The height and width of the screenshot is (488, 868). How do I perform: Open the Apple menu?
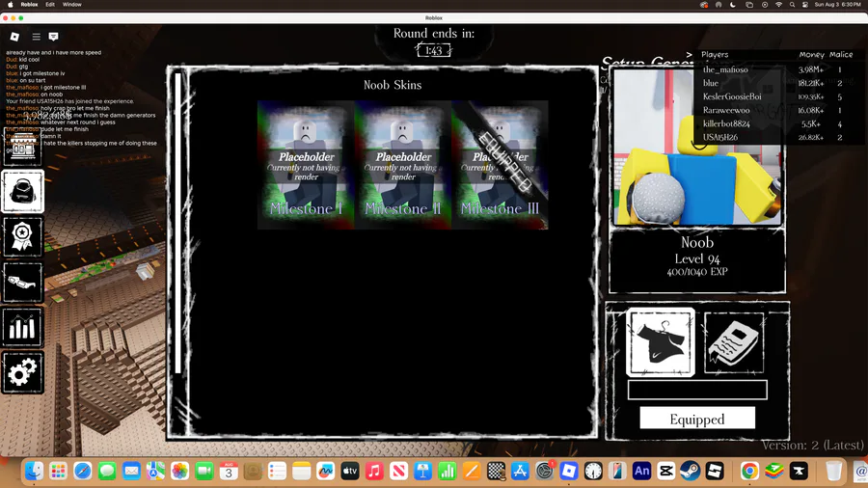click(10, 5)
